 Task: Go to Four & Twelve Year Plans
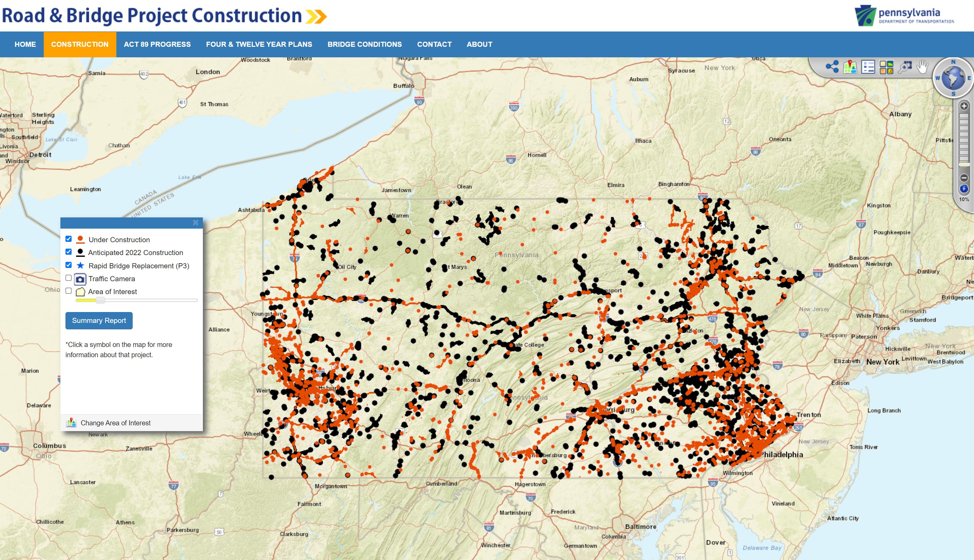[259, 44]
